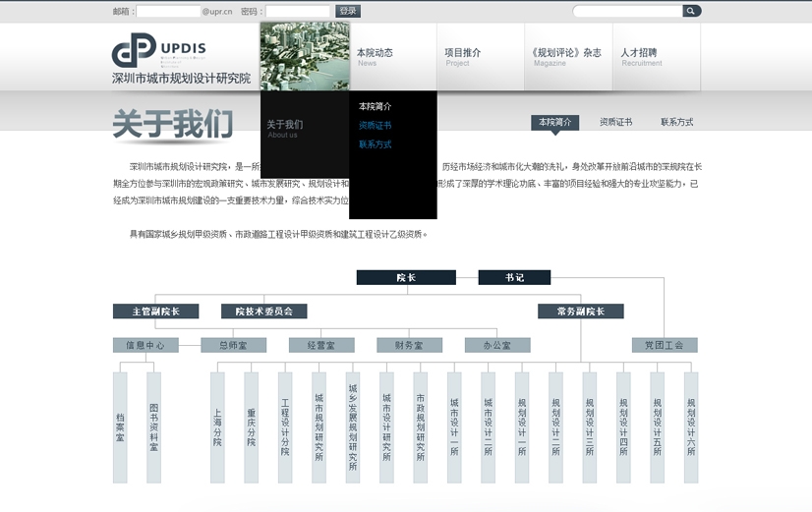Click the 常务副院长 box in org chart

[580, 312]
